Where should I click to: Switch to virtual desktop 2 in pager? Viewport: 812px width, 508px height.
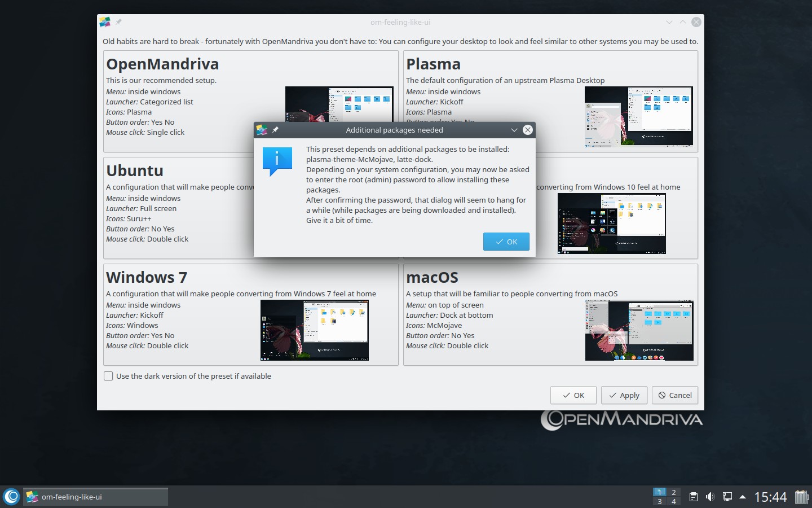673,492
